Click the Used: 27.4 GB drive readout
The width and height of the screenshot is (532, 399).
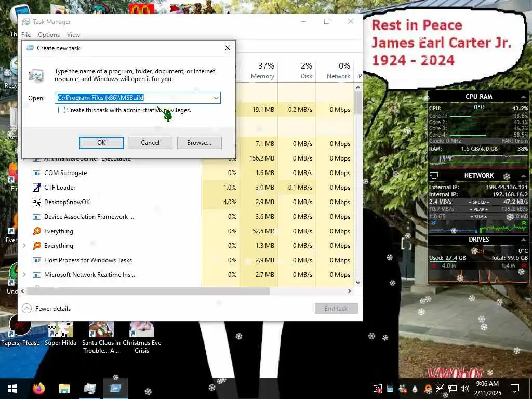point(447,258)
